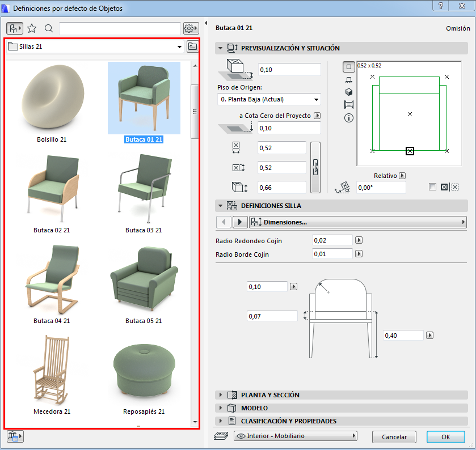Open the library settings gear button

[x=191, y=28]
